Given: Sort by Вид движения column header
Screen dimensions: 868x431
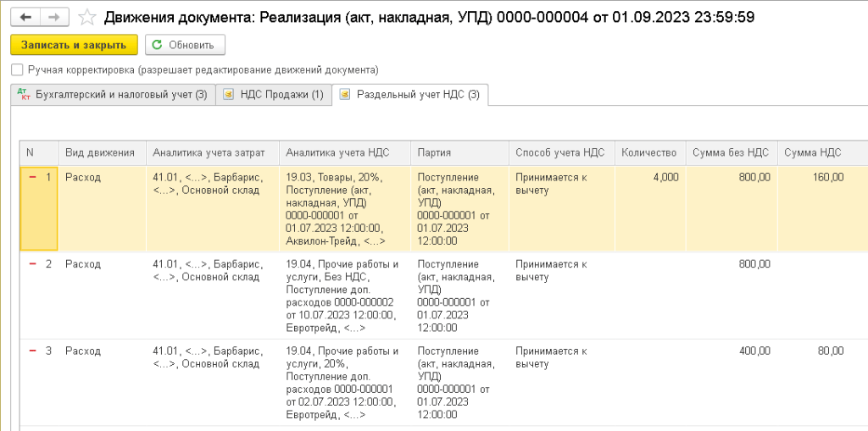Looking at the screenshot, I should coord(102,152).
